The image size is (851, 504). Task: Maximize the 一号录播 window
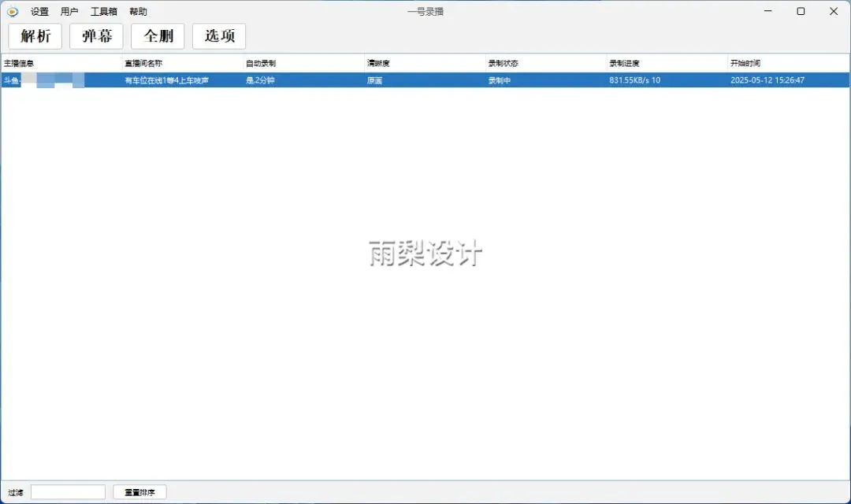tap(801, 11)
